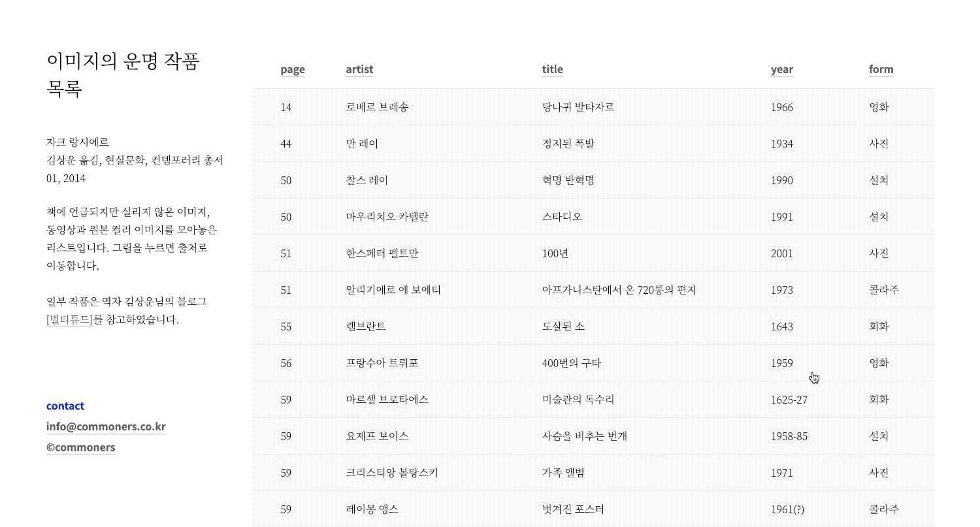Open the 요제프 보이스 사슴을 비추는 번개 row
Viewport: 980px width, 527px height.
[x=593, y=436]
